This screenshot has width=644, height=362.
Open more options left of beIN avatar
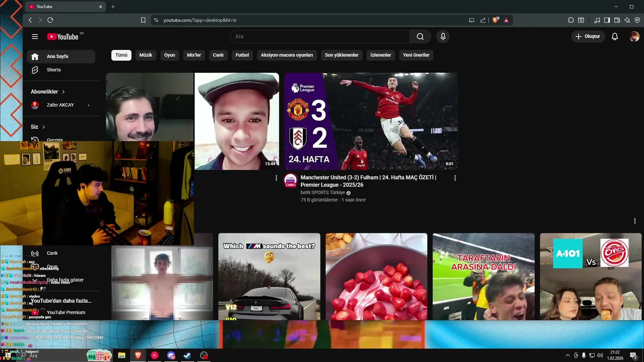[x=276, y=178]
